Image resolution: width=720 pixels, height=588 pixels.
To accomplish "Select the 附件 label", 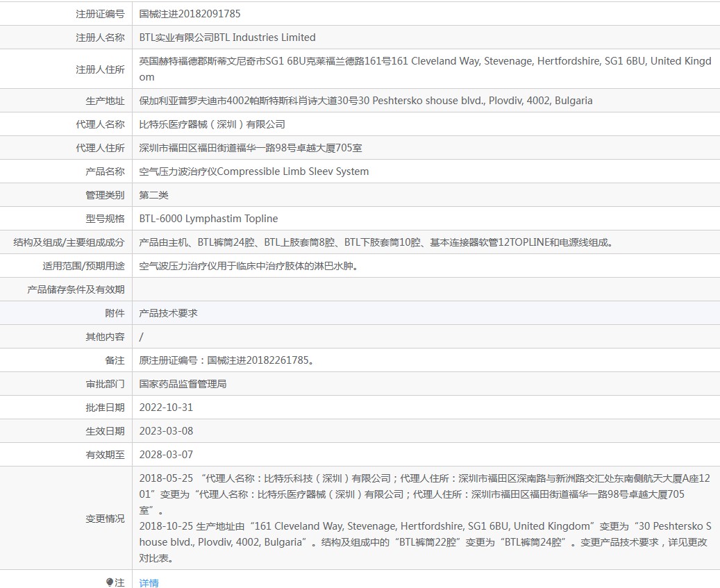I will point(115,313).
